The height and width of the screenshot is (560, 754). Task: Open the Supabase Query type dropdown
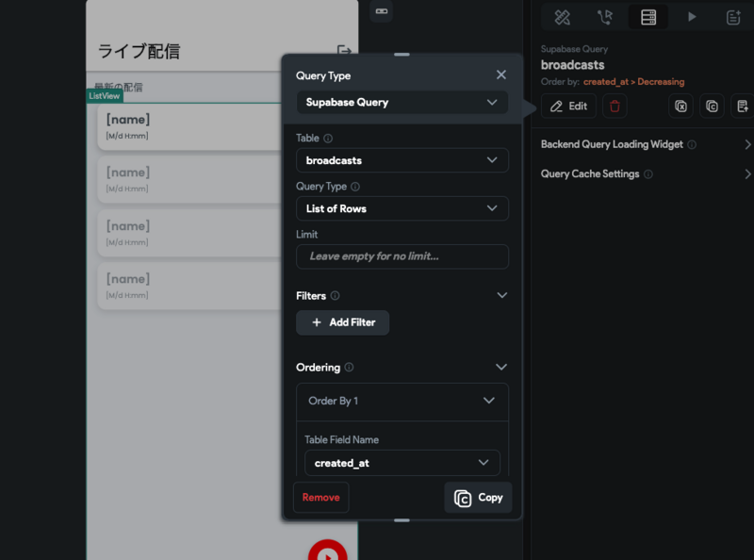point(402,103)
